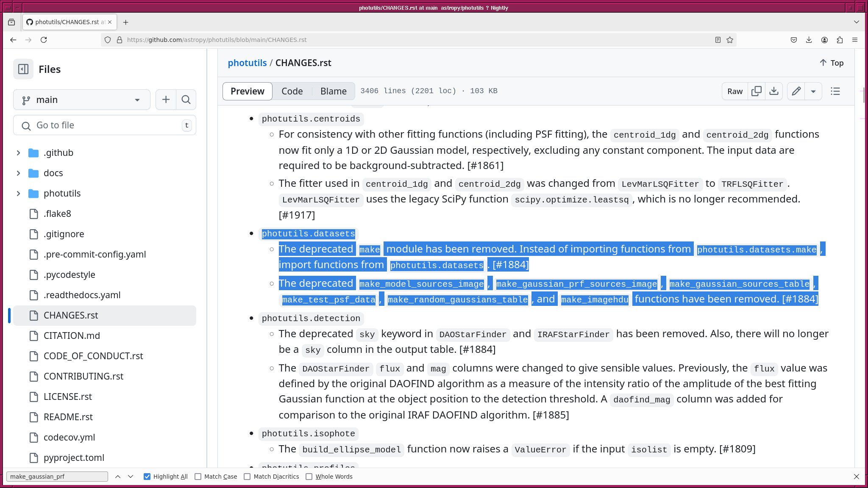Open more edit options dropdown arrow

pos(813,91)
